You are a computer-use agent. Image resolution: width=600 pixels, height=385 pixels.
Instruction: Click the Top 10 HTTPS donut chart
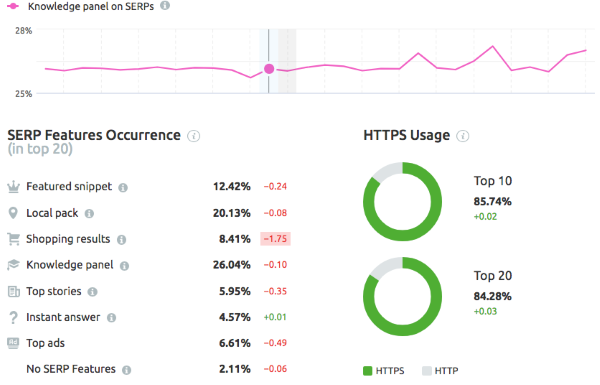[x=402, y=201]
